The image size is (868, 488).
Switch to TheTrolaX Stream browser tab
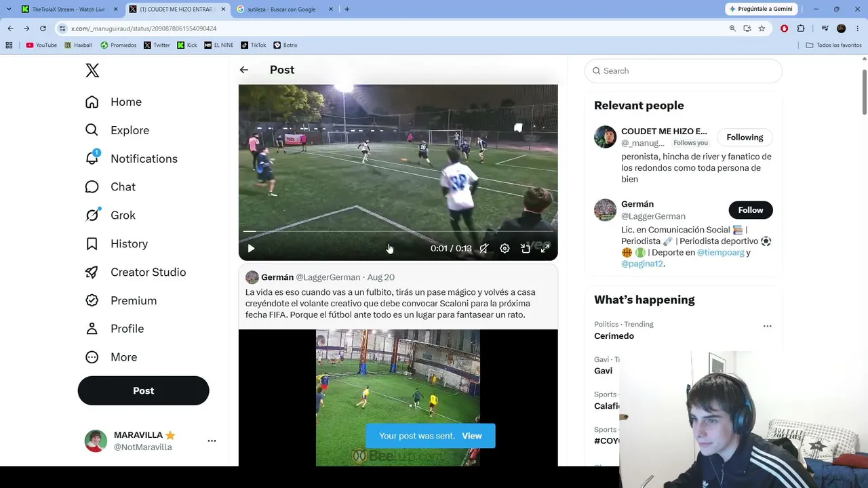[68, 9]
